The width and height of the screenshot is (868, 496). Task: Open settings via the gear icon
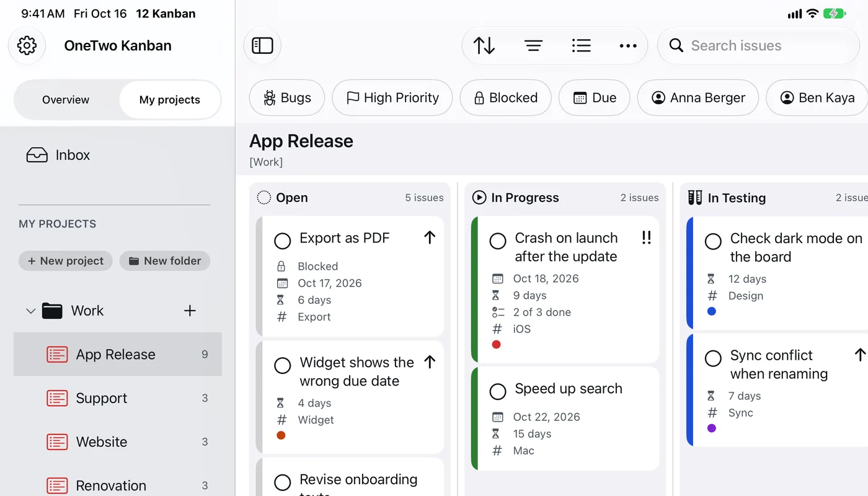coord(27,45)
